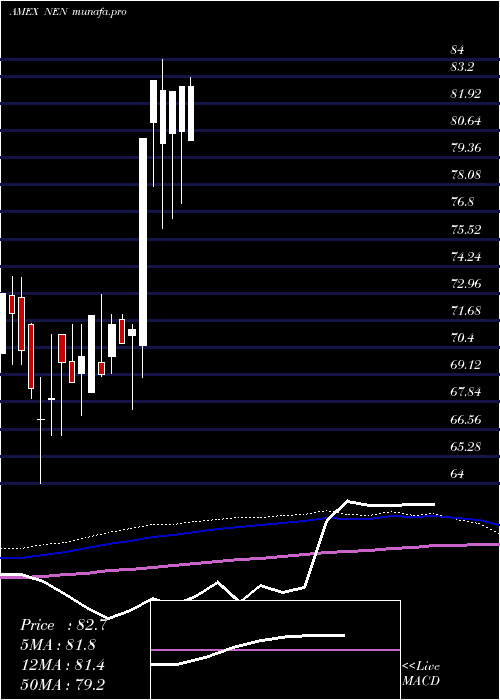This screenshot has height=700, width=500.
Task: Click the pink signal line inside MACD box
Action: click(x=275, y=650)
